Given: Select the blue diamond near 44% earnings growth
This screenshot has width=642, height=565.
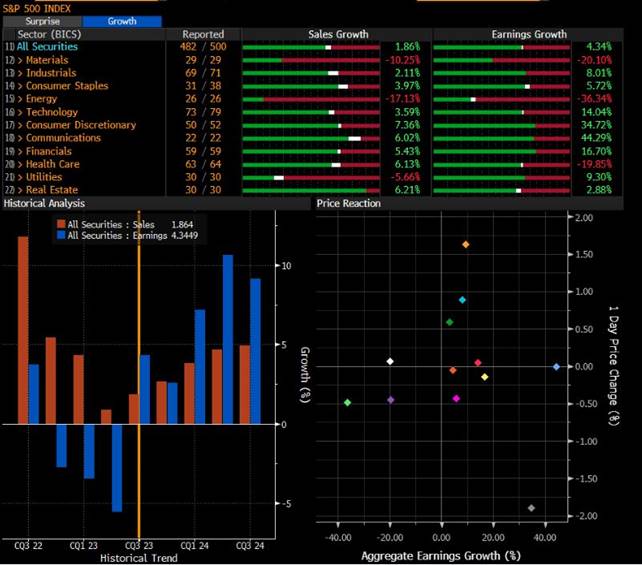Looking at the screenshot, I should (x=556, y=367).
